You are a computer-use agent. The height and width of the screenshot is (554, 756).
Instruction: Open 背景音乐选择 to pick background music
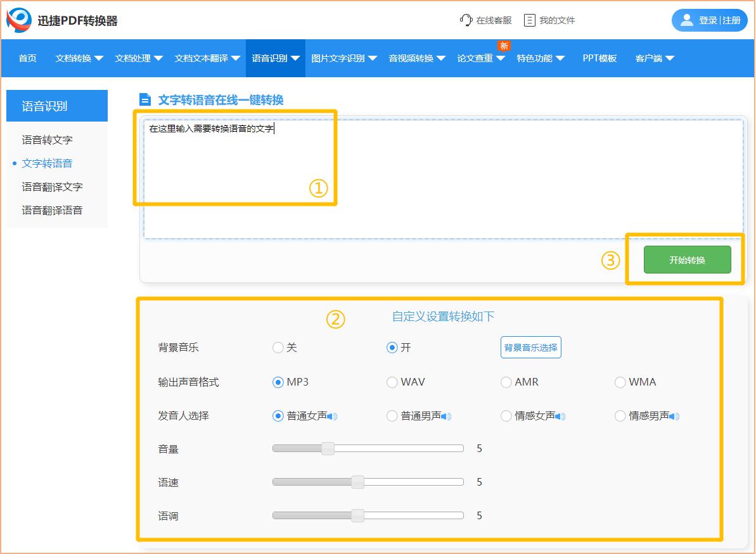coord(530,347)
